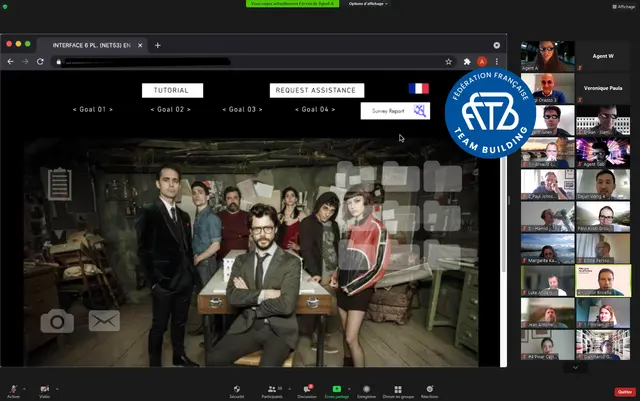Leave meeting with the red Quitter button
640x401 pixels.
(x=625, y=392)
